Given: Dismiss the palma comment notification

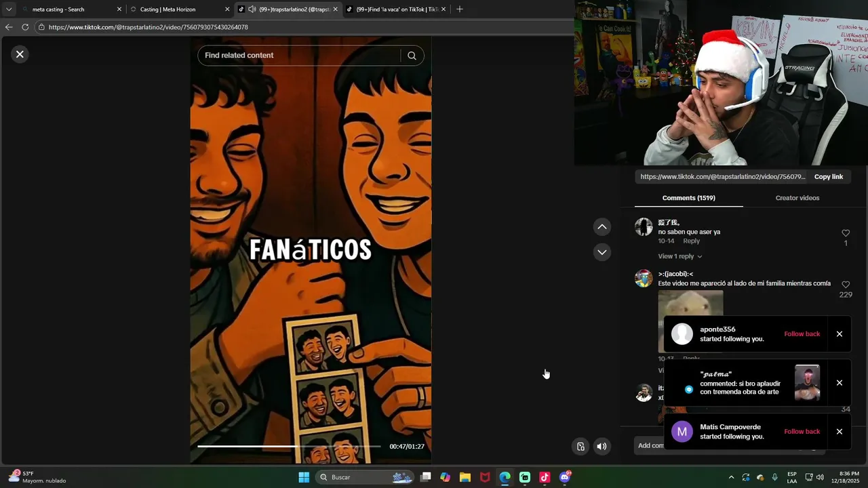Looking at the screenshot, I should pos(839,383).
